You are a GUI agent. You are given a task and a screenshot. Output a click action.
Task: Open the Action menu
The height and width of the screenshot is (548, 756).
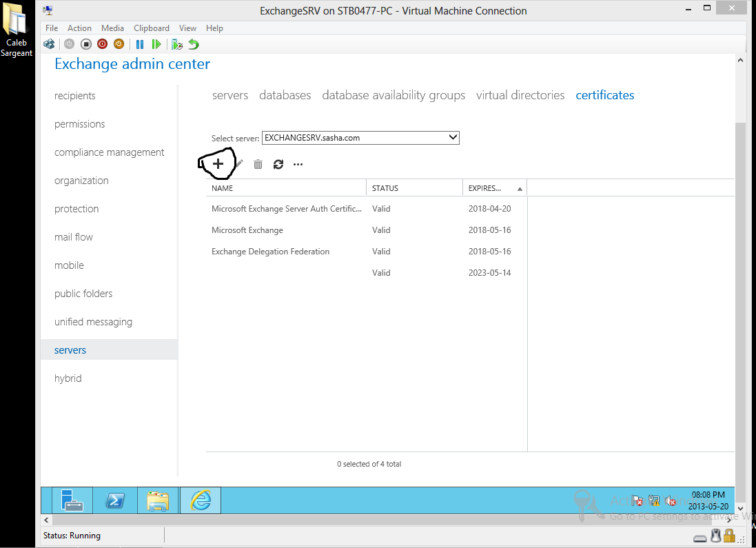click(x=79, y=28)
